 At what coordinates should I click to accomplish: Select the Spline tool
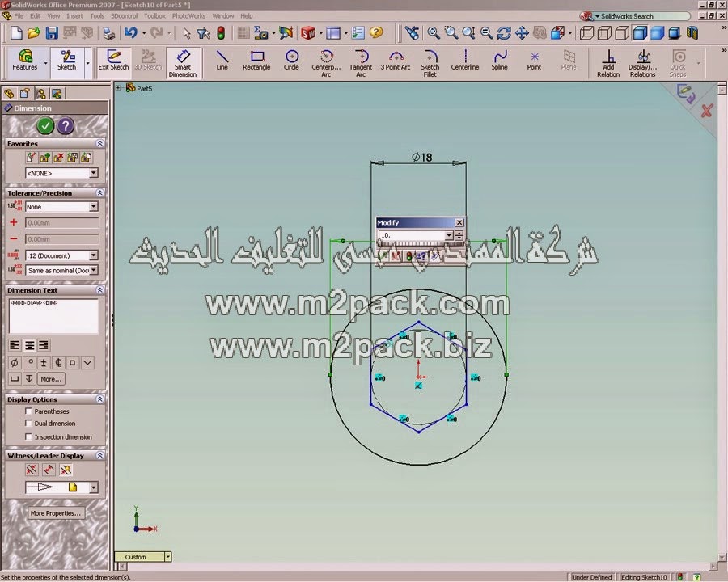point(500,61)
